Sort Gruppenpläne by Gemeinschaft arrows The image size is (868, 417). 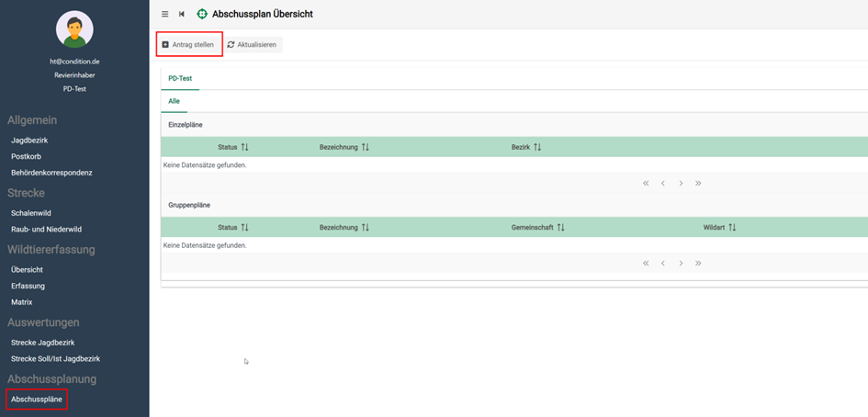pos(560,227)
